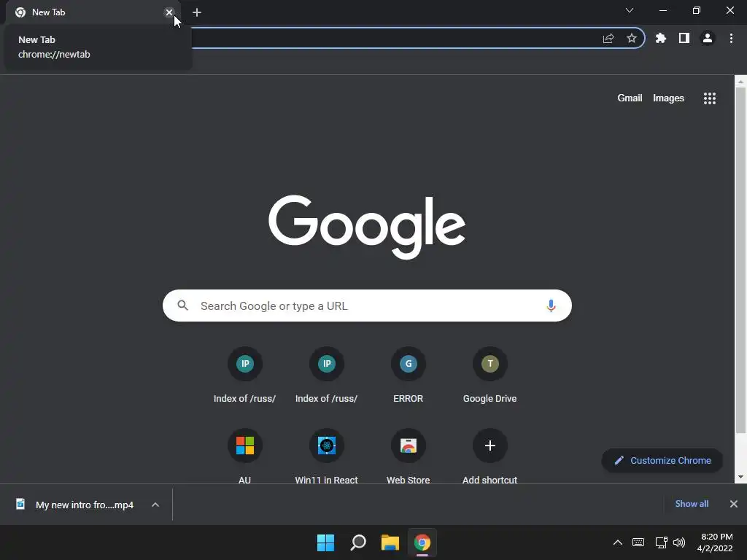Expand download item options chevron
The width and height of the screenshot is (747, 560).
tap(155, 505)
